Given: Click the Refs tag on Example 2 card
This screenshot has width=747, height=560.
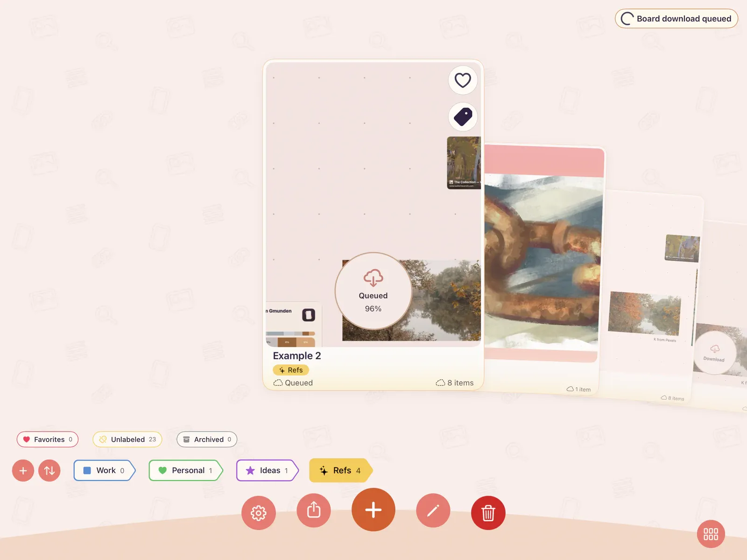Looking at the screenshot, I should click(291, 370).
